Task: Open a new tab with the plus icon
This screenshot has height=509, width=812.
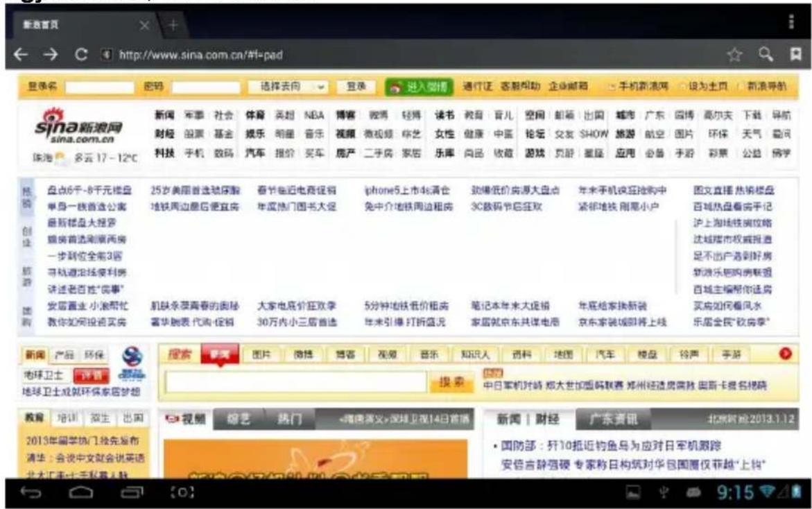Action: [173, 25]
